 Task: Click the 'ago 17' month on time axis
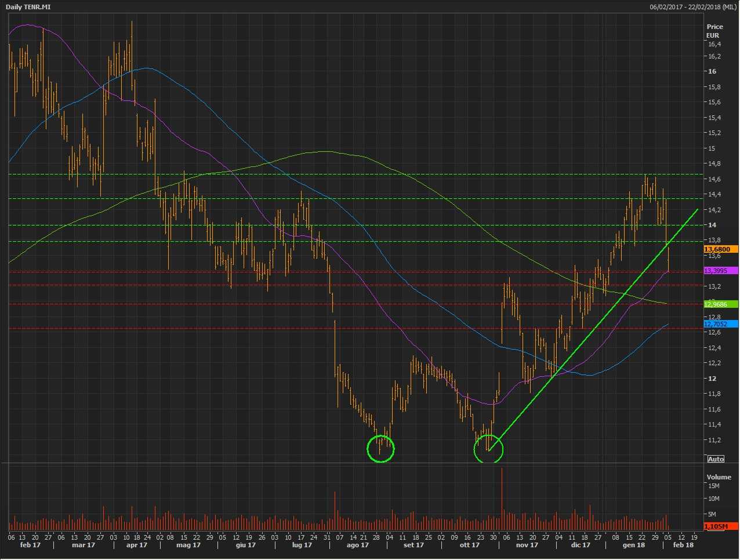click(357, 545)
